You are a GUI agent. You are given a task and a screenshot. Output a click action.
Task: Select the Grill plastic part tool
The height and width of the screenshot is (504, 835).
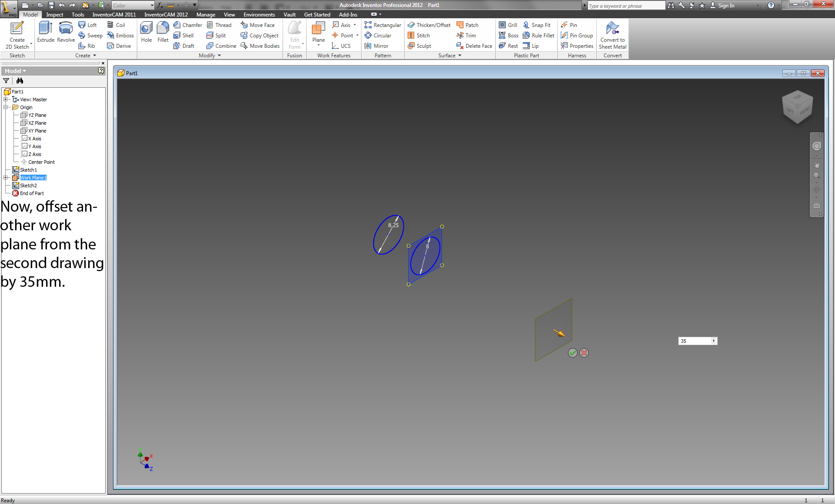click(x=508, y=25)
